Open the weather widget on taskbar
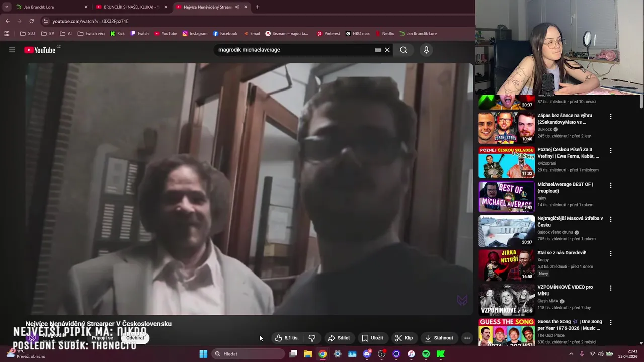 [x=26, y=354]
